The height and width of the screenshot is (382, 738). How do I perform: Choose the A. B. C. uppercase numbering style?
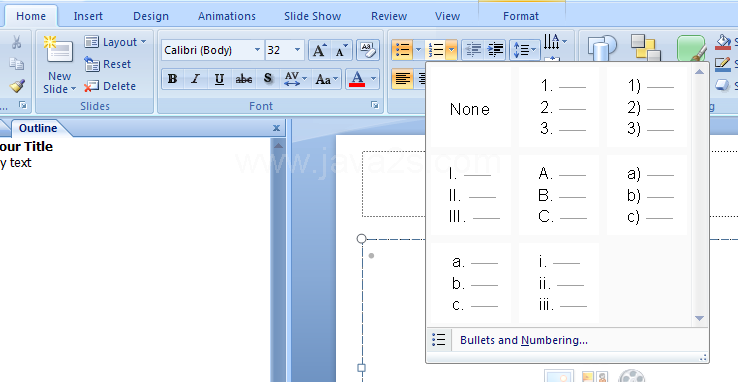(x=559, y=195)
